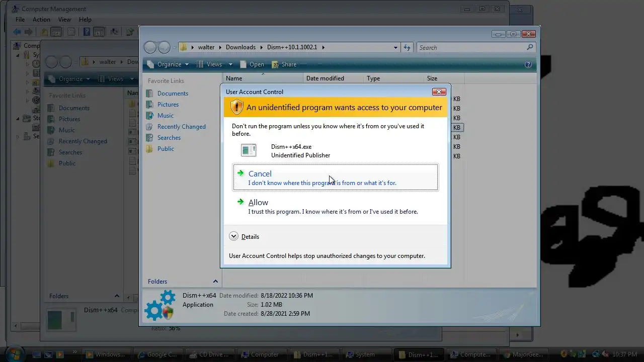Expand Folders pane in background Explorer window

coord(117,296)
